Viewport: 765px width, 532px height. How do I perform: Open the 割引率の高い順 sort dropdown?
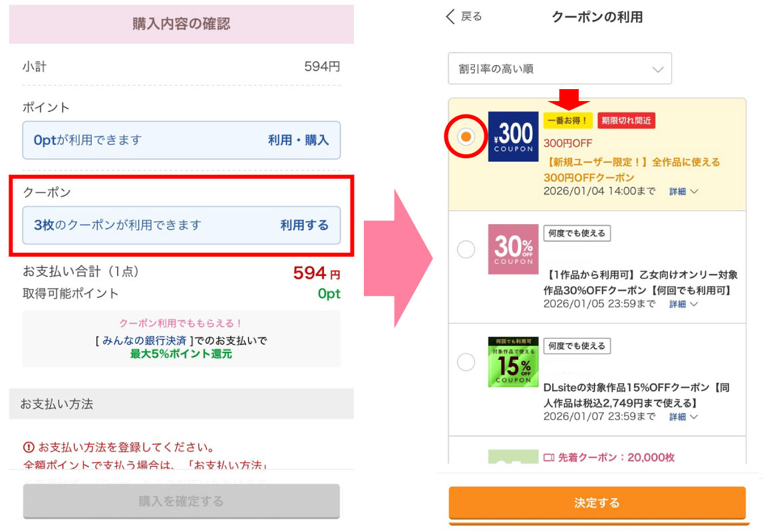tap(559, 69)
